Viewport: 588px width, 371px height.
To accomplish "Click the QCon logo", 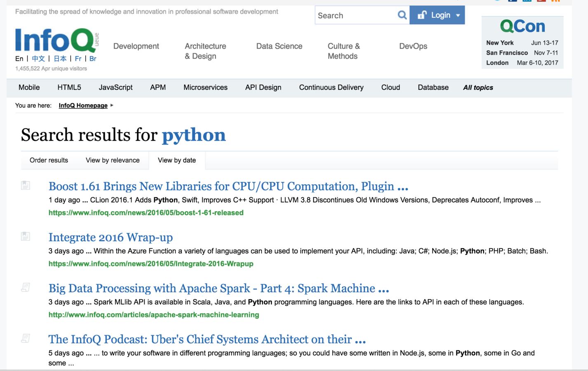I will (522, 26).
